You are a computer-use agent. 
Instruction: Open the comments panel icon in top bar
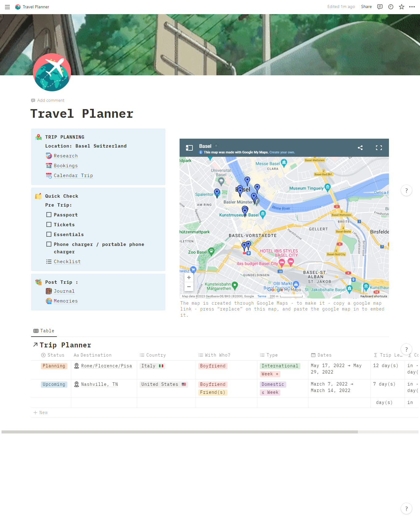(x=380, y=7)
